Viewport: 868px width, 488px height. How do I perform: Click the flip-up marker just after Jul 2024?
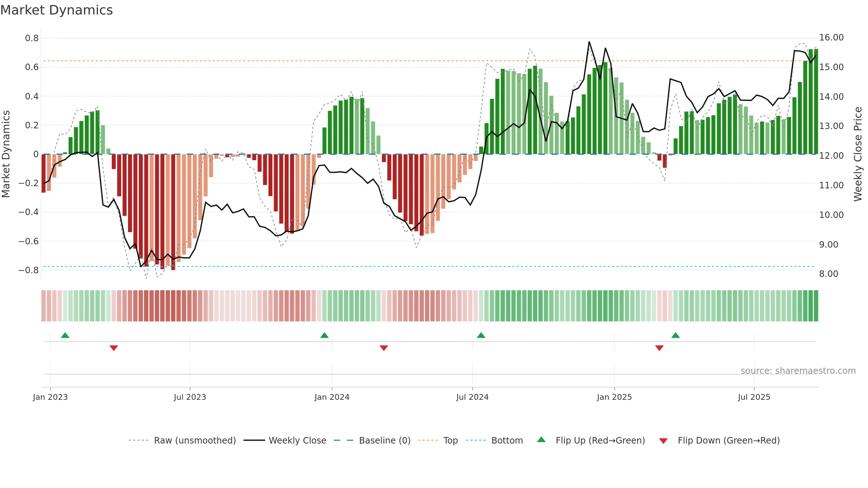[x=481, y=335]
